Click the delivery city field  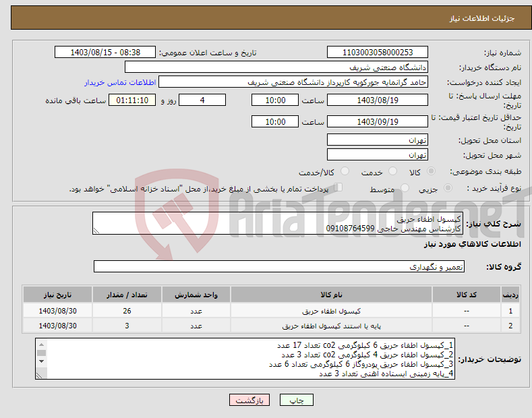point(378,154)
